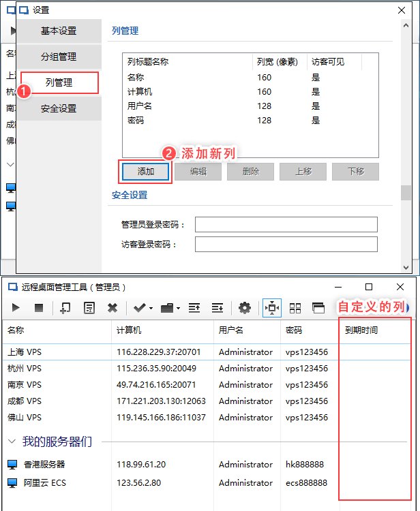Click the settings window scroll-up arrow
The width and height of the screenshot is (420, 511).
[x=406, y=25]
